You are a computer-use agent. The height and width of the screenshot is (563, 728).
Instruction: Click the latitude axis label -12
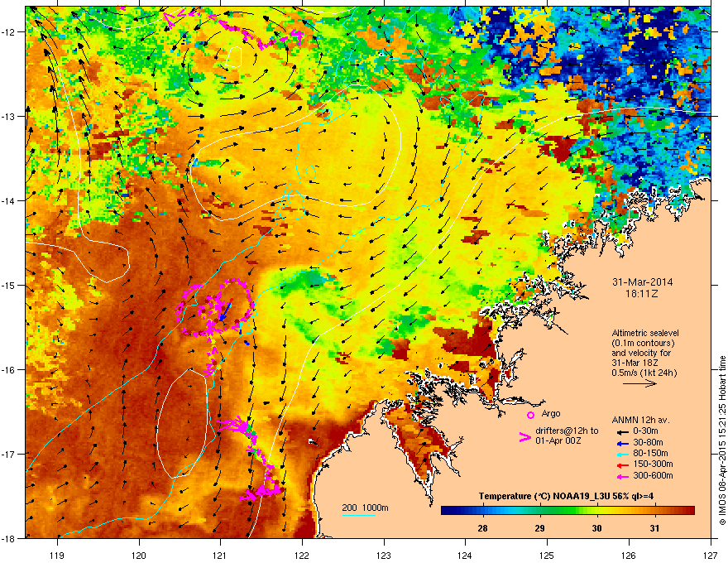[x=8, y=32]
